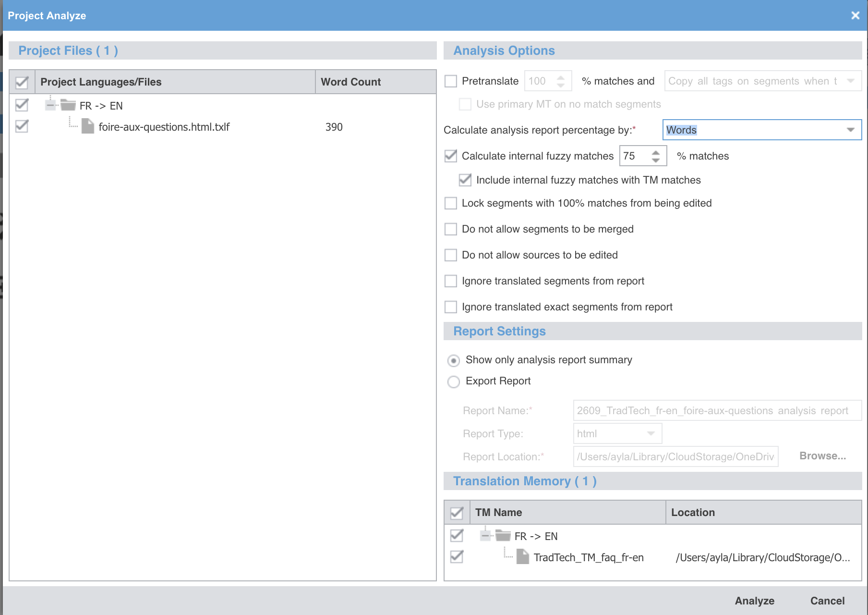
Task: Click the Cancel button
Action: tap(828, 601)
